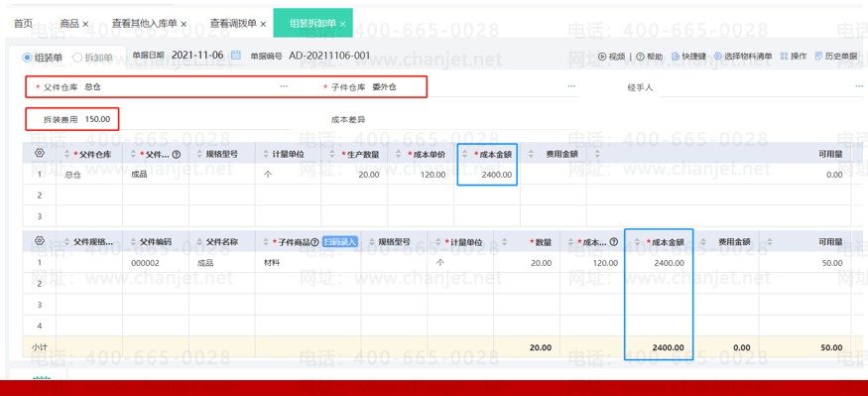Switch to the 查看调拨单 tab

click(233, 24)
